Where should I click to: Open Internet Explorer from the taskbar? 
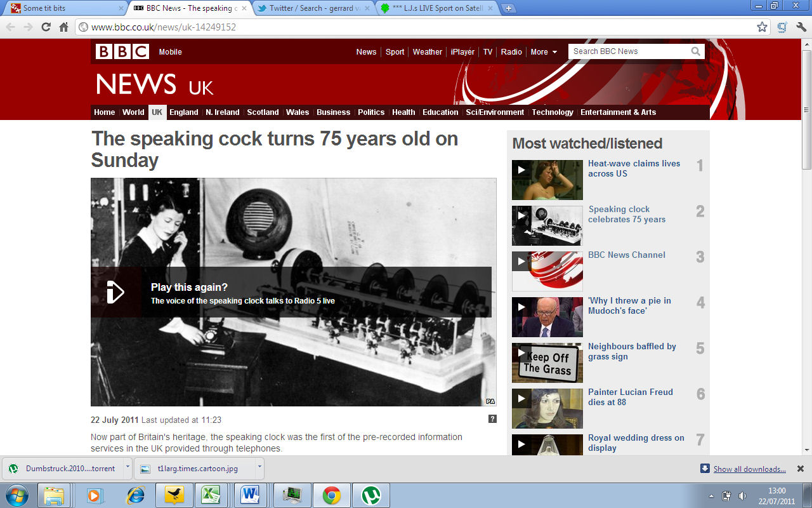tap(135, 495)
